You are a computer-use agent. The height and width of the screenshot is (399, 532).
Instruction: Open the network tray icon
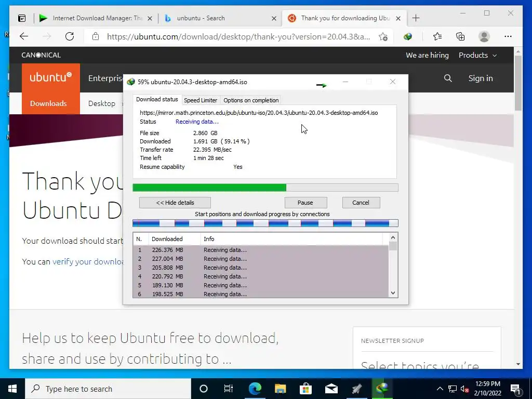tap(453, 389)
